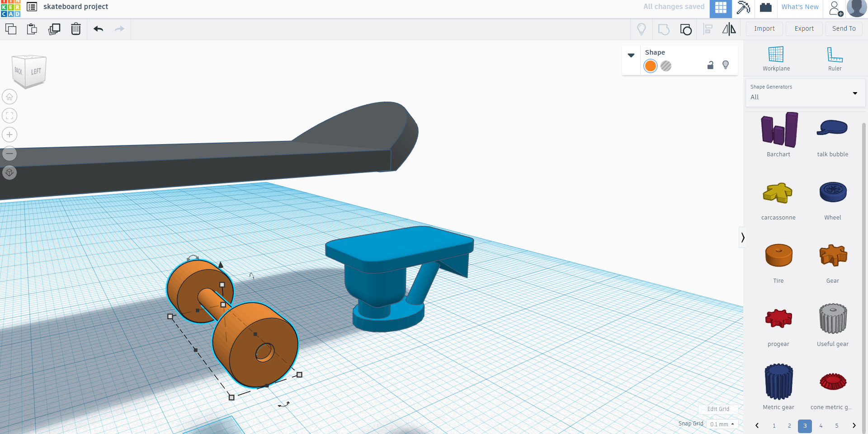This screenshot has width=868, height=434.
Task: Select the Undo icon in toolbar
Action: (x=98, y=29)
